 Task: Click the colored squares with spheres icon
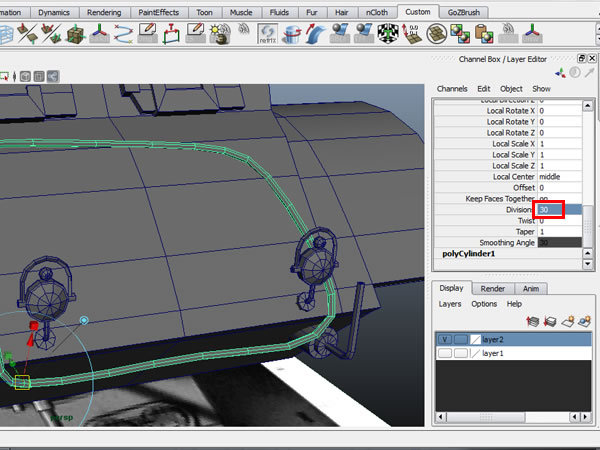460,34
